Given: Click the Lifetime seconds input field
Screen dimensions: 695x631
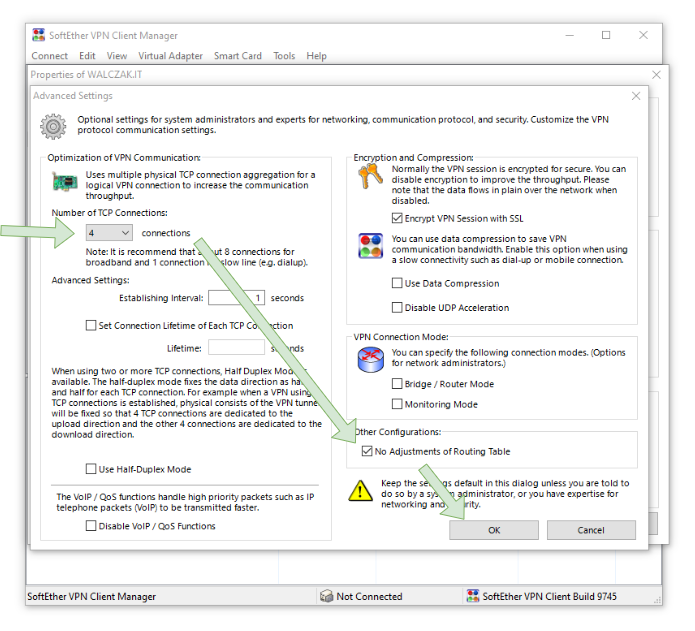Looking at the screenshot, I should pyautogui.click(x=236, y=348).
